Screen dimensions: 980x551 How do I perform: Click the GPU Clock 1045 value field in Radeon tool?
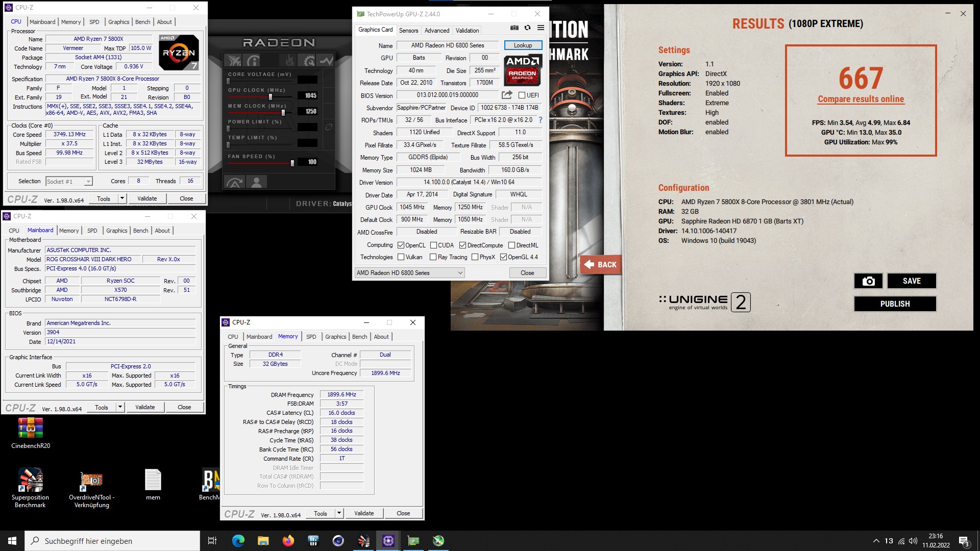(x=308, y=95)
